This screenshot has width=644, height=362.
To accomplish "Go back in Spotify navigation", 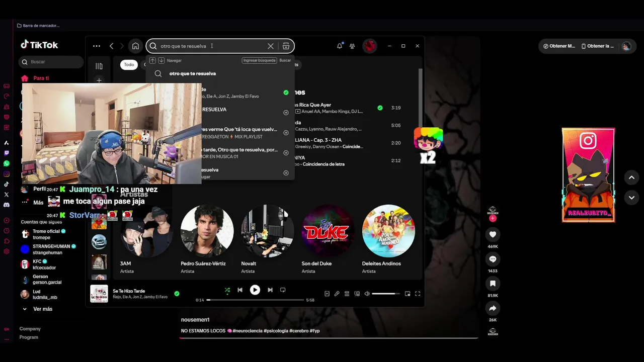I will pos(111,46).
